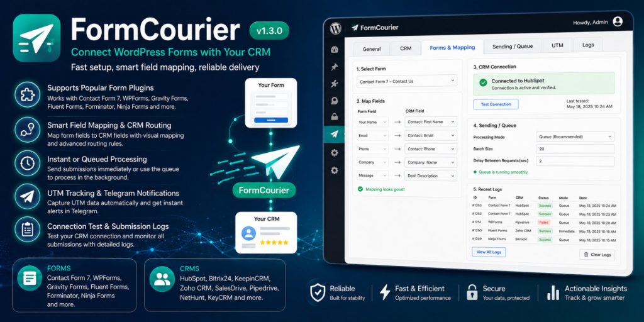Click the FormCourier paper plane icon in the admin header
Image resolution: width=644 pixels, height=322 pixels.
355,28
